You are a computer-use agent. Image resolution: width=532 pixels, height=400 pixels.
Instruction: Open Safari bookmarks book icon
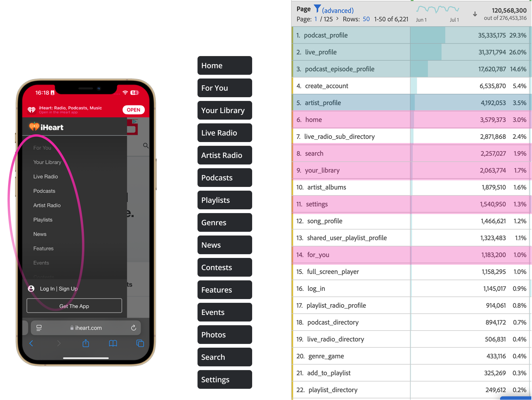pos(113,343)
